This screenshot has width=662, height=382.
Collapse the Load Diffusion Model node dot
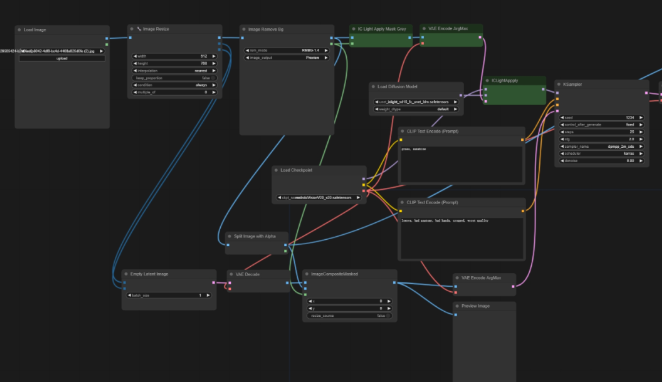coord(373,87)
